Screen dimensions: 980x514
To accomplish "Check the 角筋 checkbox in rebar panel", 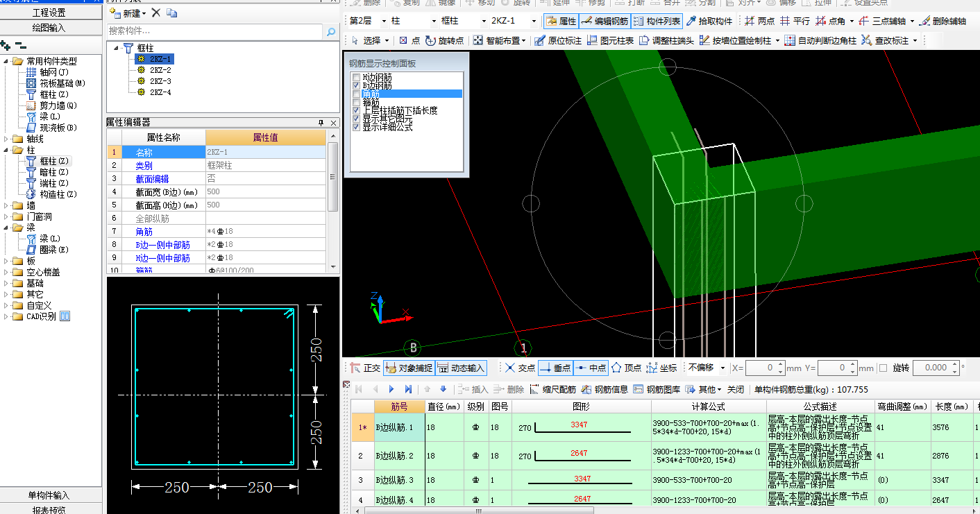I will point(357,94).
